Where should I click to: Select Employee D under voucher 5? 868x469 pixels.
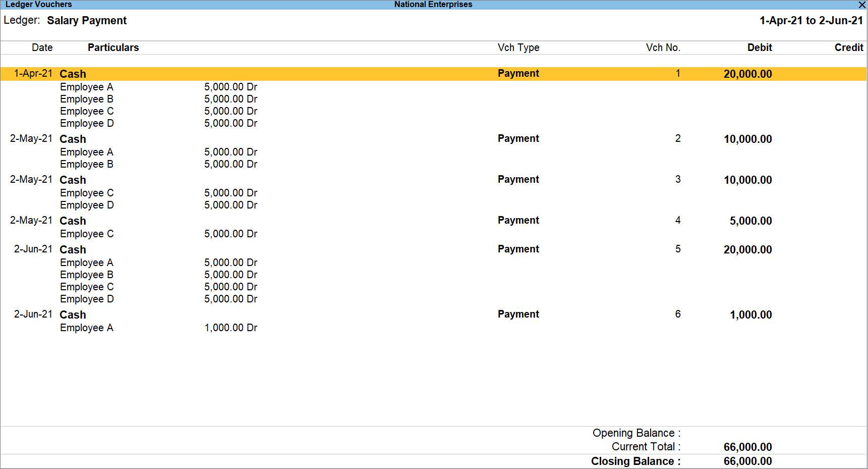(x=87, y=299)
